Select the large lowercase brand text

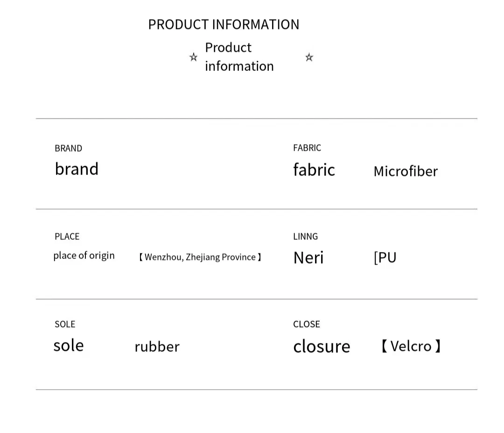77,169
